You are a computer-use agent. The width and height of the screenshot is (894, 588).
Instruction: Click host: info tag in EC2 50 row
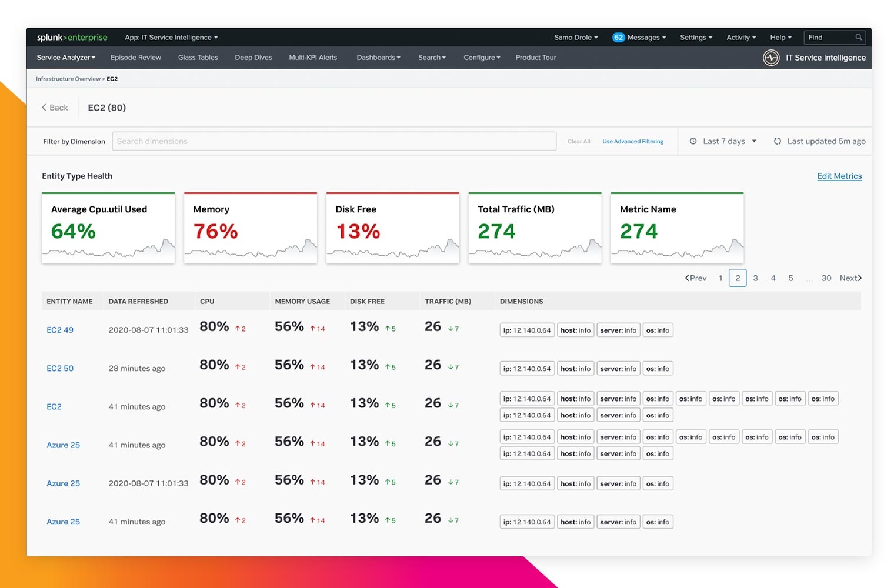(x=575, y=369)
